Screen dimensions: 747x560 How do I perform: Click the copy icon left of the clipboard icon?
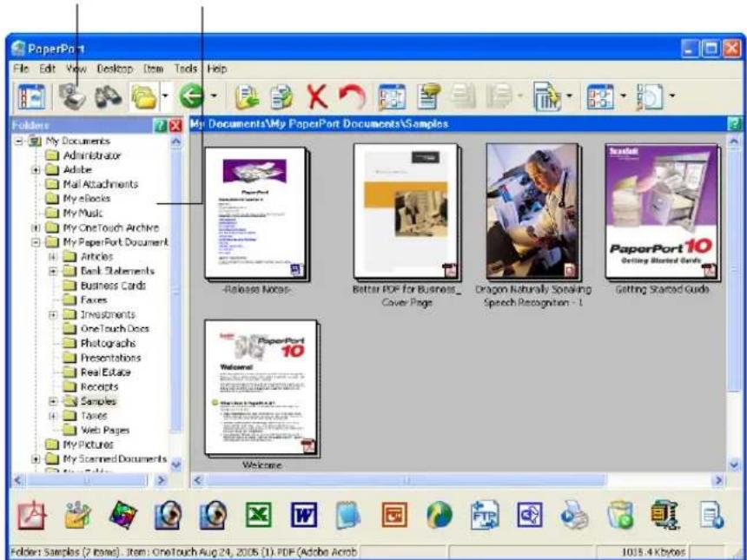[247, 96]
